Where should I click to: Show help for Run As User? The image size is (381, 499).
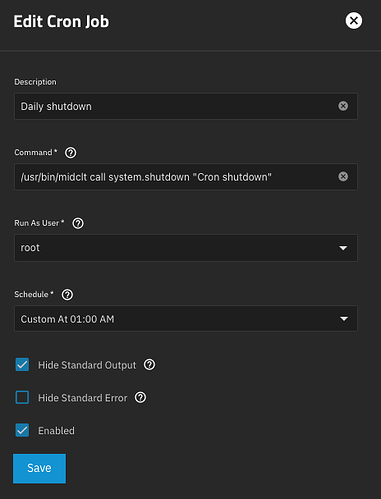(x=78, y=223)
